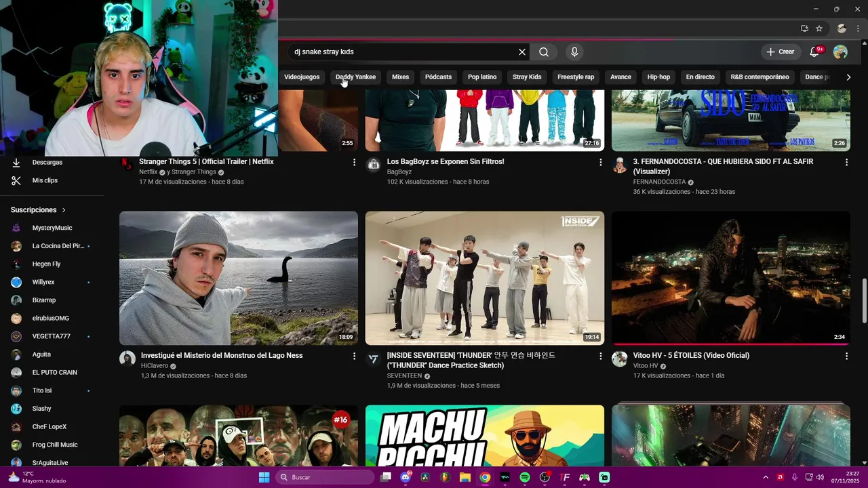Open the notifications bell
Viewport: 868px width, 488px height.
[815, 52]
